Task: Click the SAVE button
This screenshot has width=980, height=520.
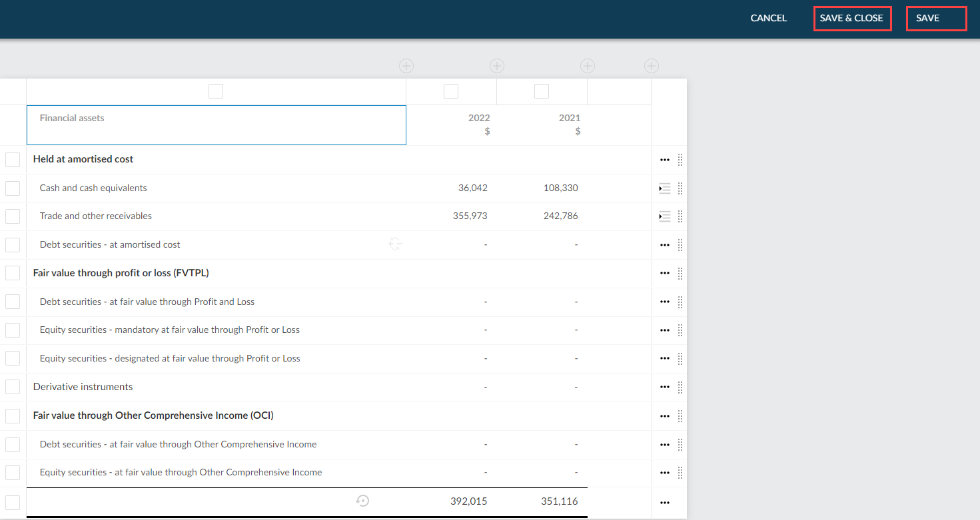Action: pos(936,18)
